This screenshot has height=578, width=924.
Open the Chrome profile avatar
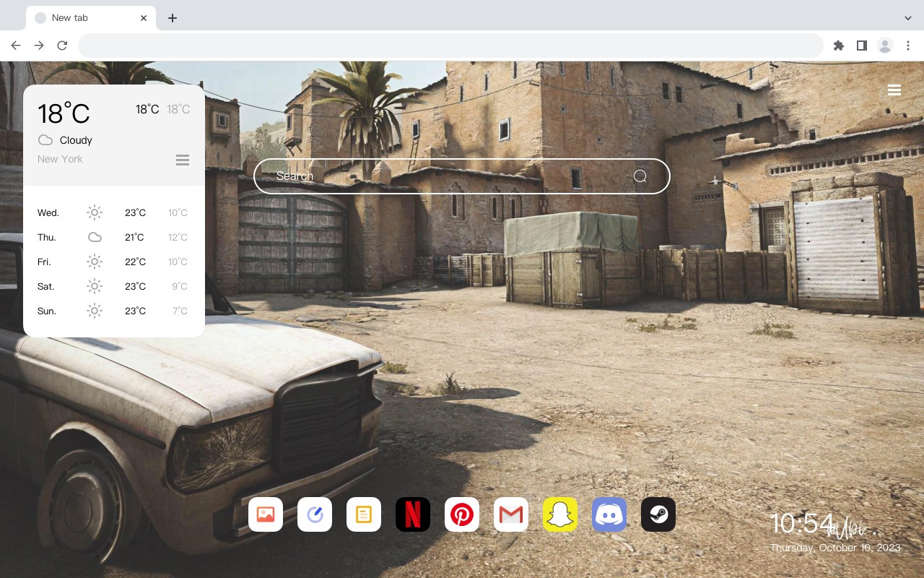(885, 46)
